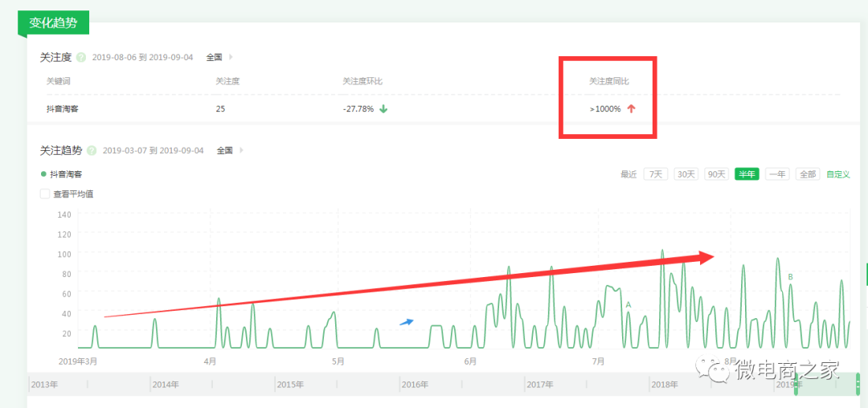Expand the 全国 region selector in 关注度 row
868x408 pixels.
click(x=219, y=57)
